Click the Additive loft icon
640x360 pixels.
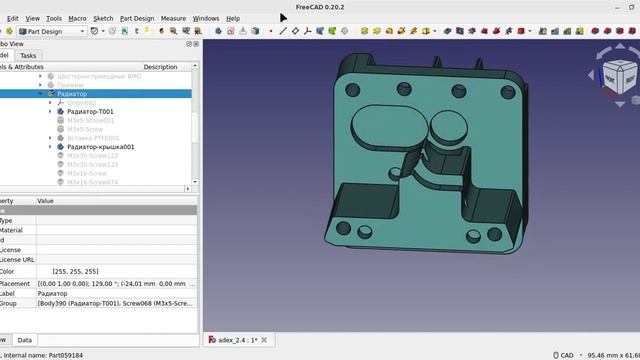[389, 31]
